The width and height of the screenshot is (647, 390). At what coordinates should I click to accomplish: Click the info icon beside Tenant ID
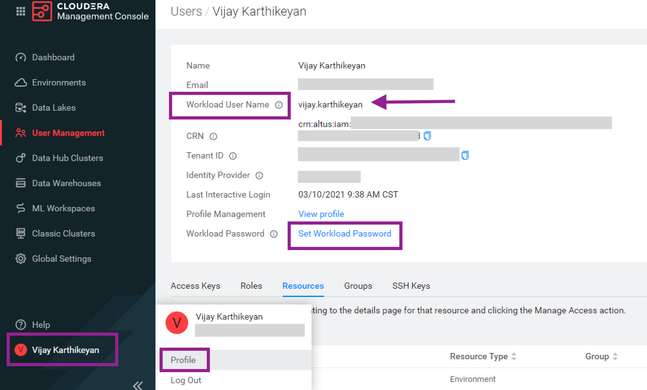(x=233, y=156)
